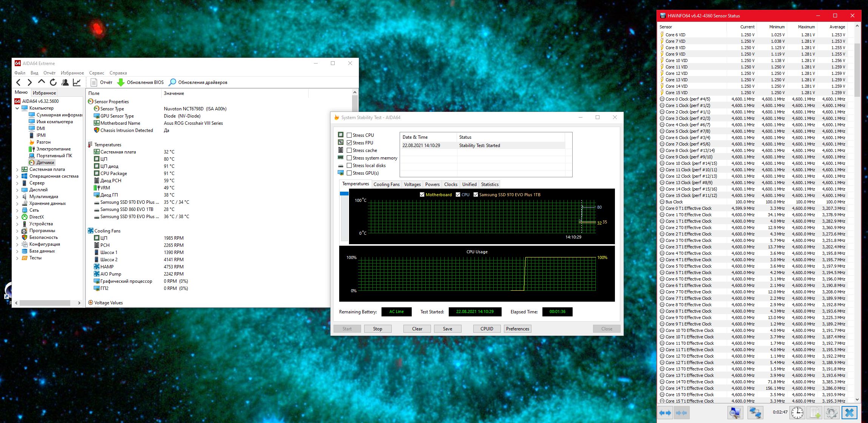Go back with AIDA64 left arrow

pos(18,82)
